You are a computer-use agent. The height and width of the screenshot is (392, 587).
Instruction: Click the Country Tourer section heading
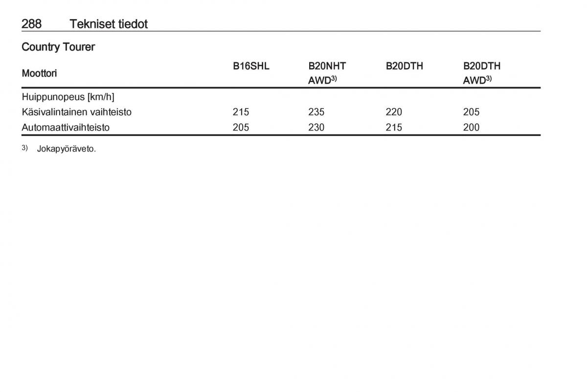pyautogui.click(x=58, y=47)
